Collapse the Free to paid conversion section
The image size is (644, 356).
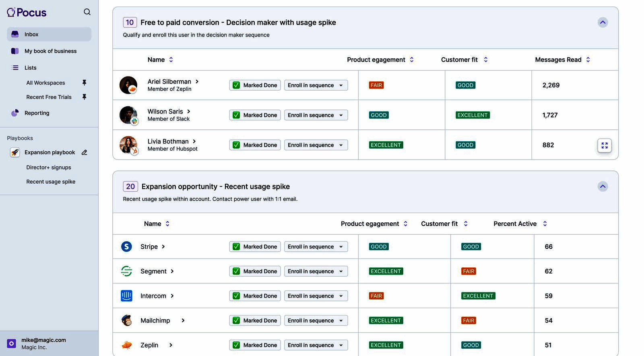click(603, 23)
